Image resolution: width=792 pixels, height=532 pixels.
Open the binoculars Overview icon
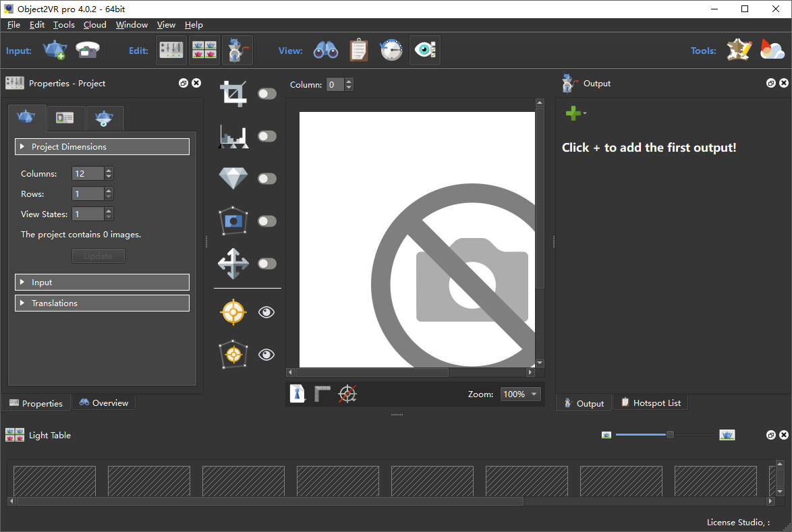coord(326,50)
